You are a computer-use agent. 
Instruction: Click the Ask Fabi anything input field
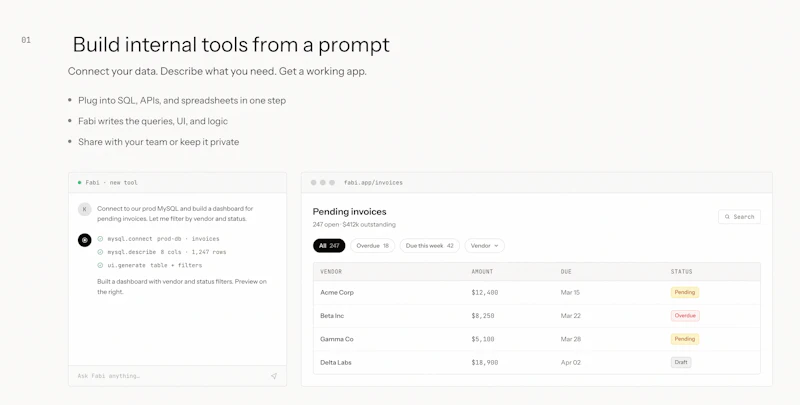pos(171,376)
